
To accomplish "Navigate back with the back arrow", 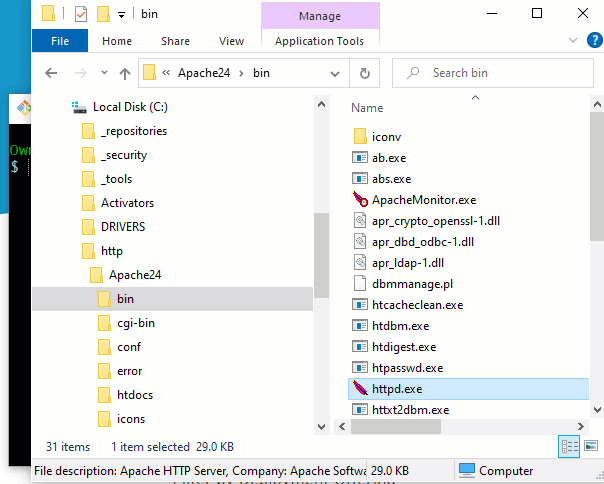I will click(52, 73).
